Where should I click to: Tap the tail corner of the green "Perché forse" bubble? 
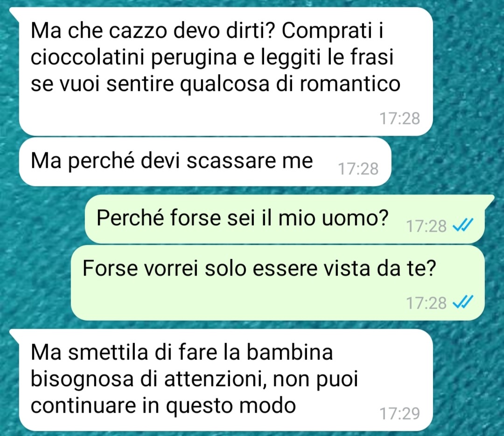tap(489, 200)
